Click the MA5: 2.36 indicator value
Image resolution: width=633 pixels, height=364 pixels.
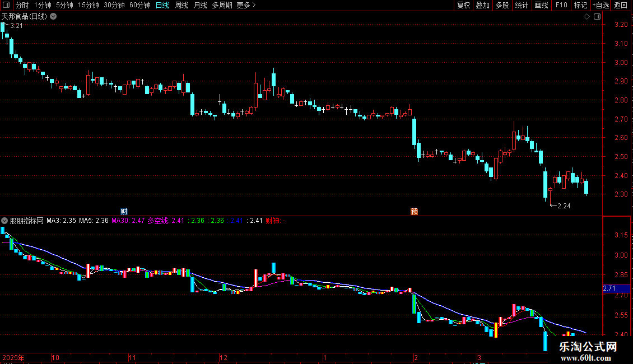pos(94,221)
